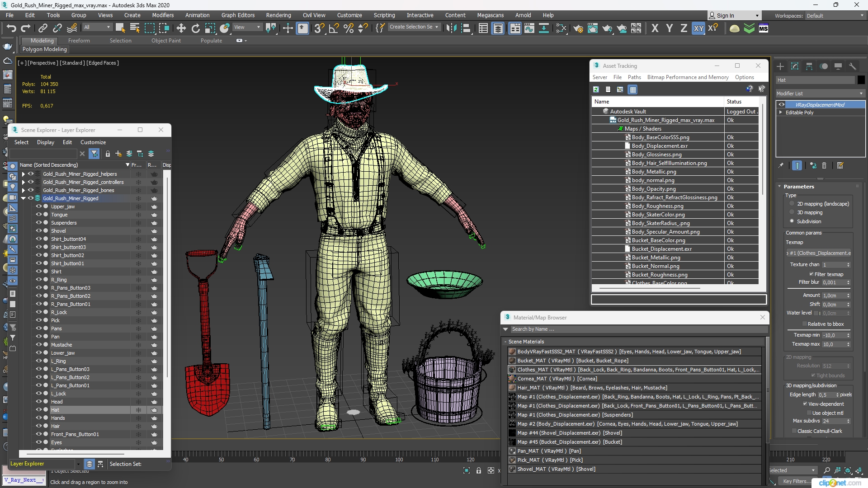
Task: Click Pin Stack icon under modifier stack
Action: [x=781, y=166]
